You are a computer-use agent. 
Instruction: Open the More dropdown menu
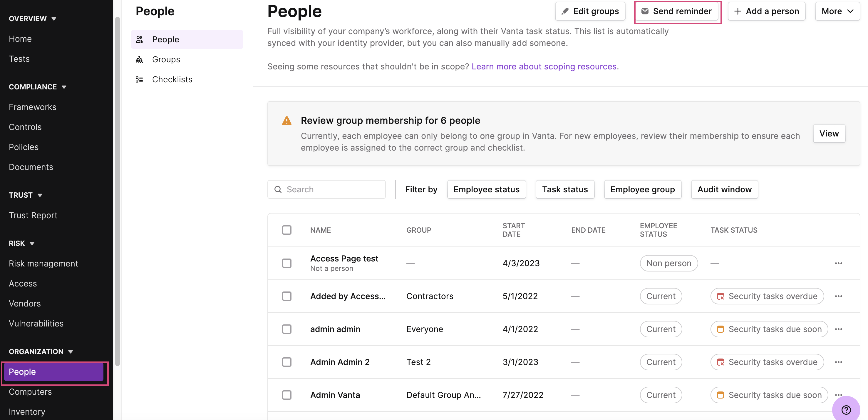837,11
